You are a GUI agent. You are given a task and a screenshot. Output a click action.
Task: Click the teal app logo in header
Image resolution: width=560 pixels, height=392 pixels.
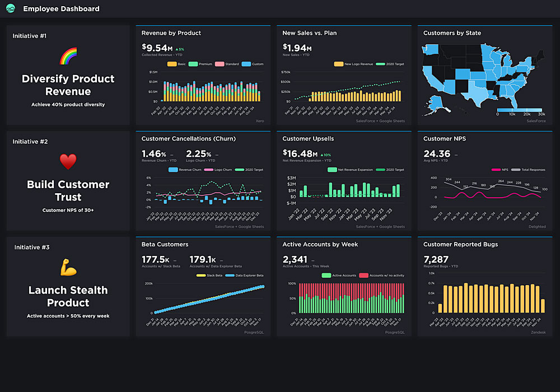[x=10, y=8]
